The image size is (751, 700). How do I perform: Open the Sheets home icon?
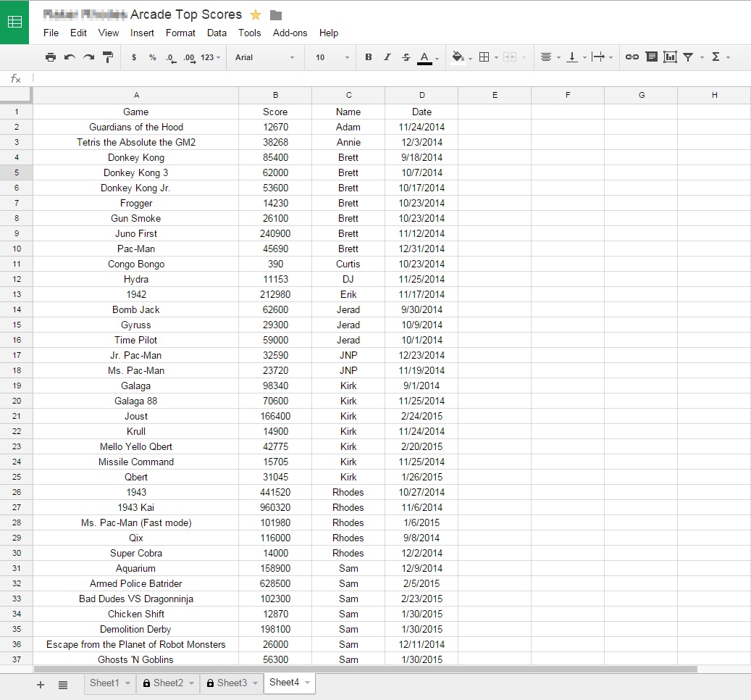point(14,22)
